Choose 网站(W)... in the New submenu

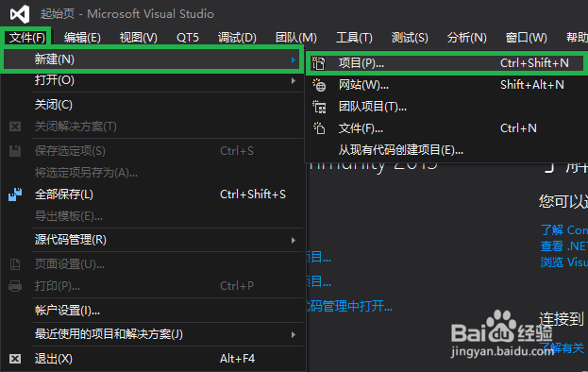[x=445, y=85]
